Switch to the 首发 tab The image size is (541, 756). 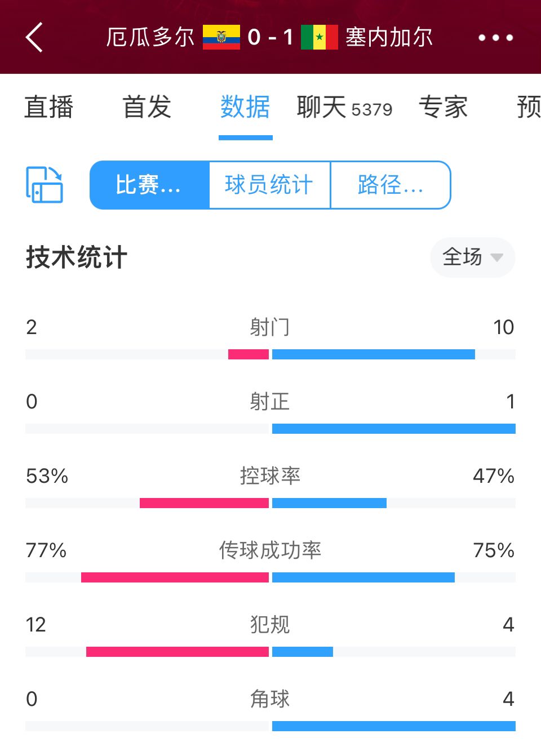(x=147, y=107)
